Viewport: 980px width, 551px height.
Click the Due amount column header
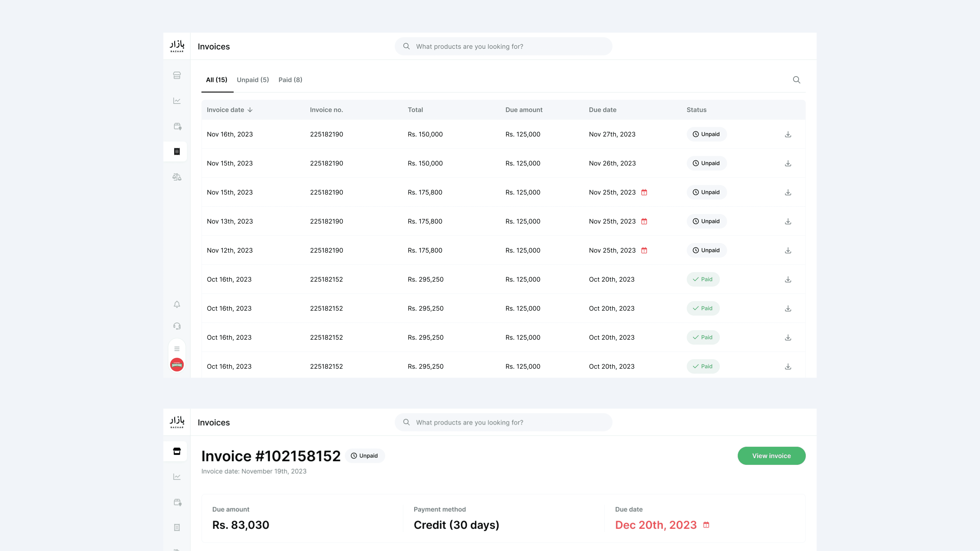524,110
